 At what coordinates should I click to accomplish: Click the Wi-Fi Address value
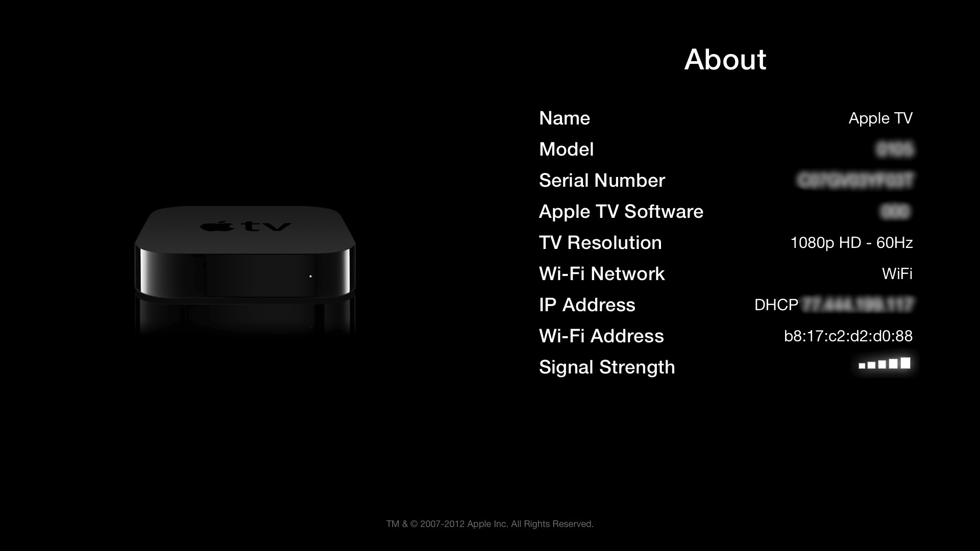(x=848, y=336)
